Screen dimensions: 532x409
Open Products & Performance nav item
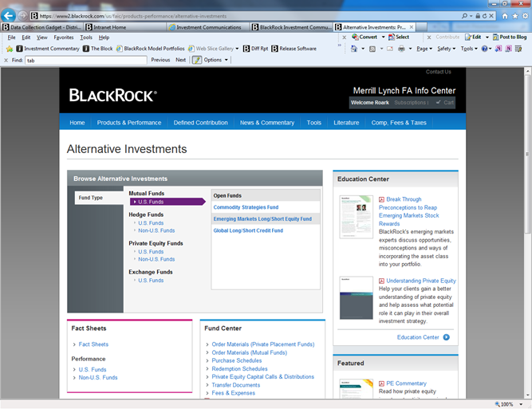[x=129, y=123]
